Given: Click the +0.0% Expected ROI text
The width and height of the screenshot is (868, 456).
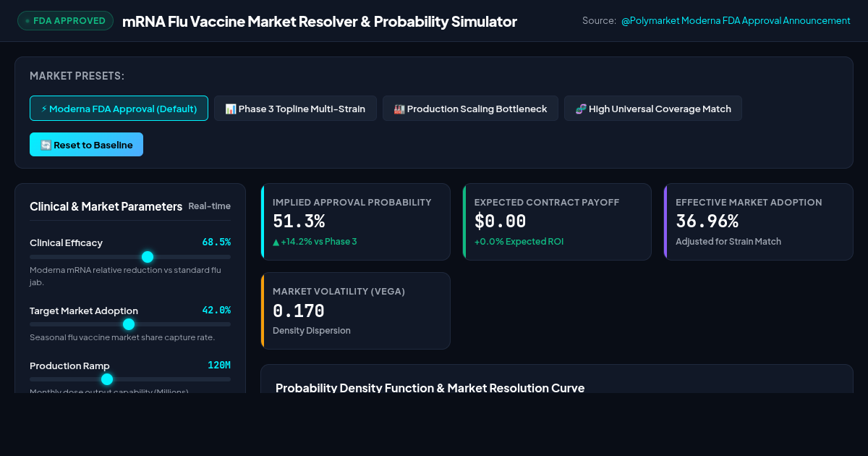Looking at the screenshot, I should [519, 242].
